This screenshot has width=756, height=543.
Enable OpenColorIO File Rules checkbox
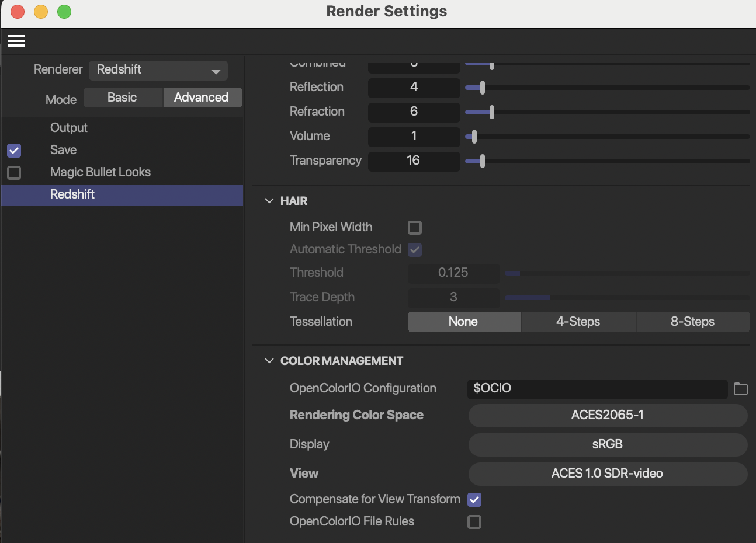pyautogui.click(x=474, y=522)
